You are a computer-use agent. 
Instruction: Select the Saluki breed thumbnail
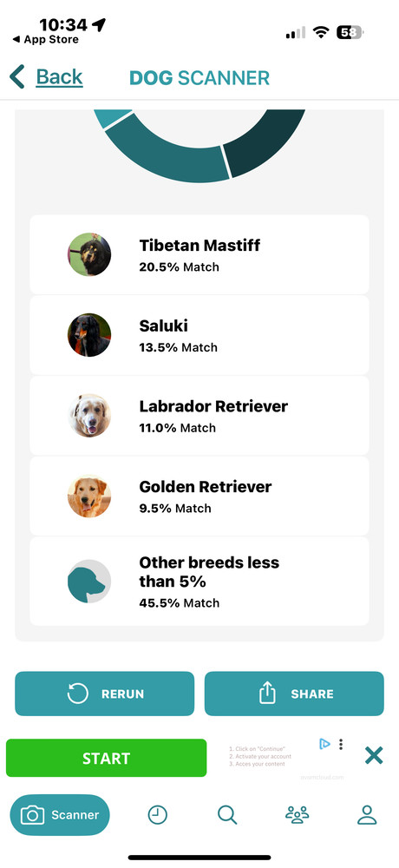[89, 335]
